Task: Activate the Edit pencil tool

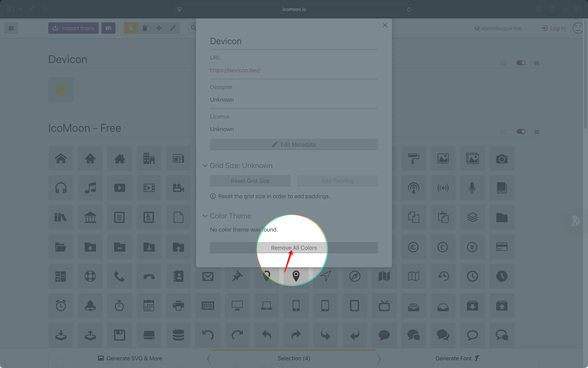Action: (173, 28)
